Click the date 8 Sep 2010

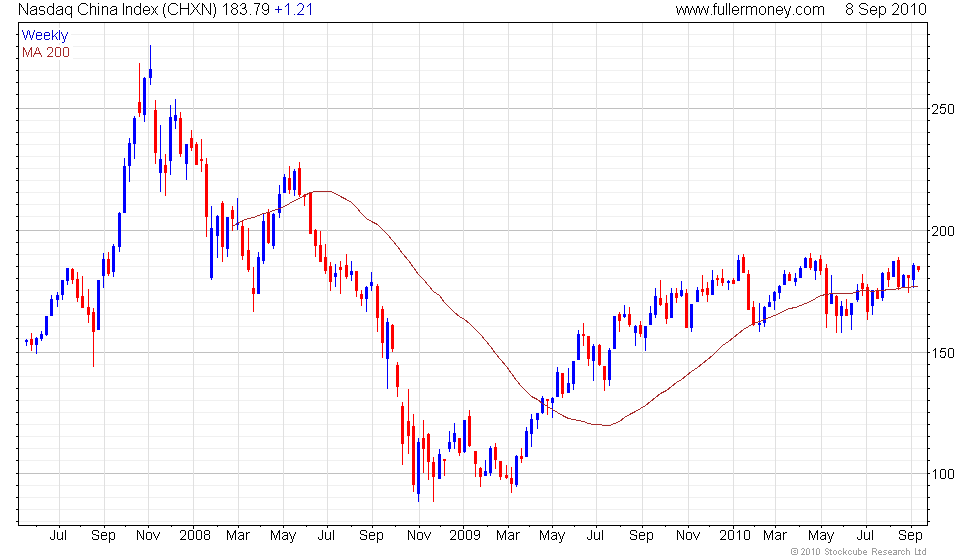pyautogui.click(x=886, y=10)
